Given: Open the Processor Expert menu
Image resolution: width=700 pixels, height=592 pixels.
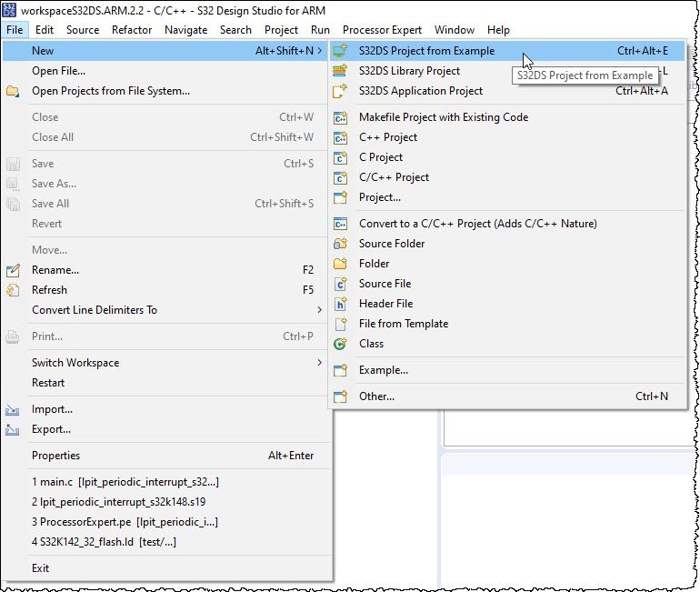Looking at the screenshot, I should (382, 30).
